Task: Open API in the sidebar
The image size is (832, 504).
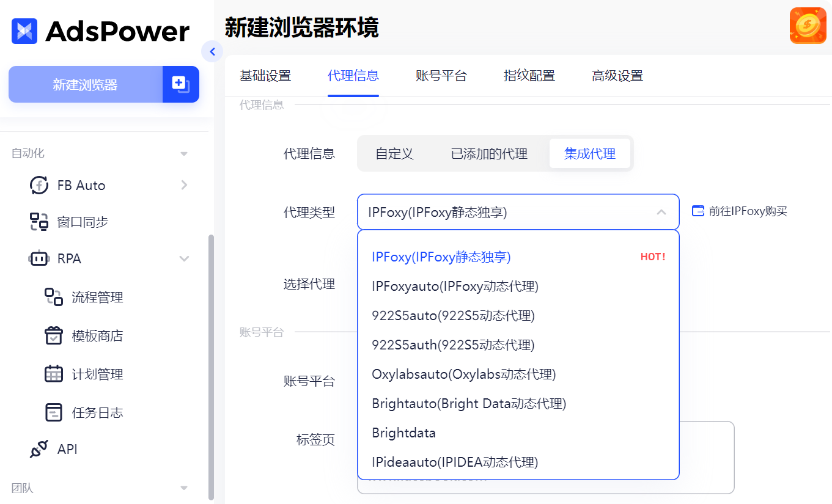Action: (67, 450)
